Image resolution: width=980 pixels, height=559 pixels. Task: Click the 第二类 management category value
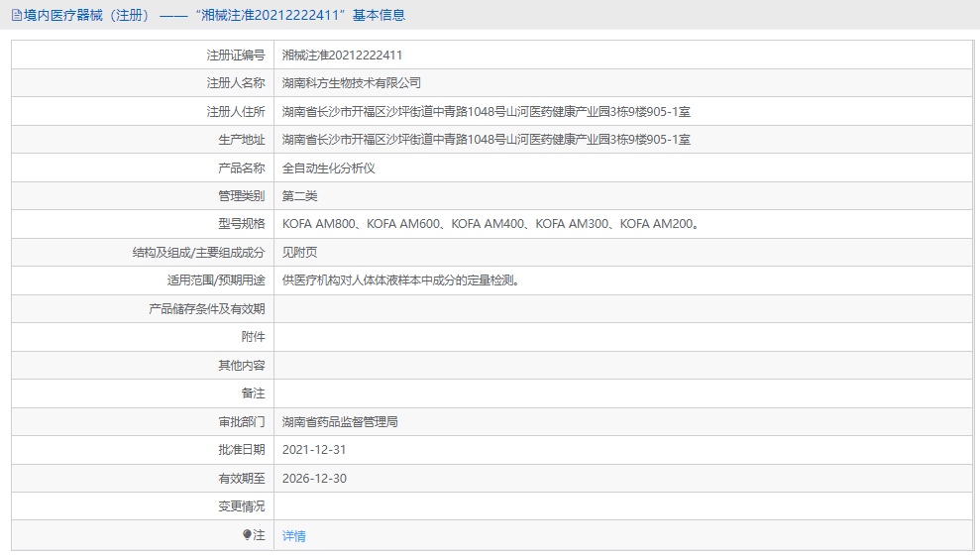coord(300,196)
